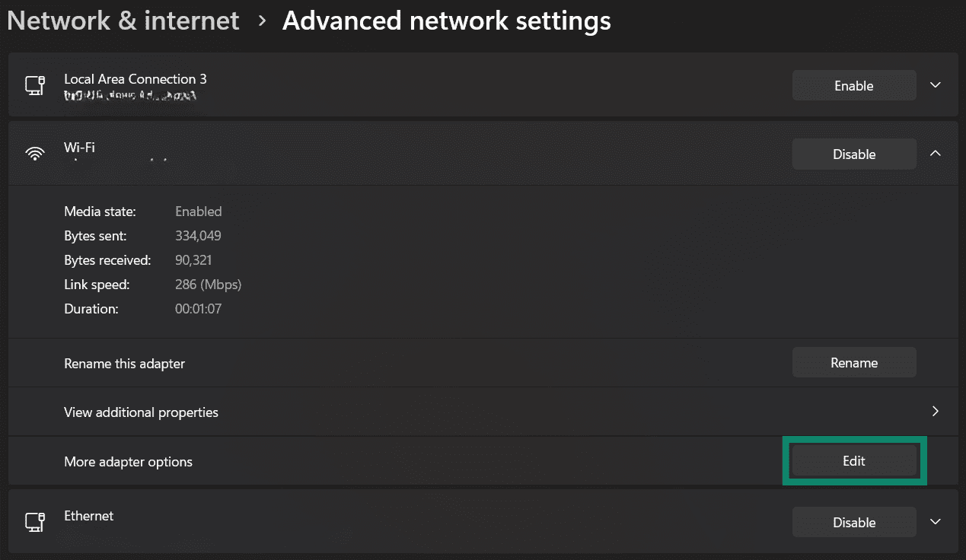Click the Wi-Fi signal icon

[34, 152]
